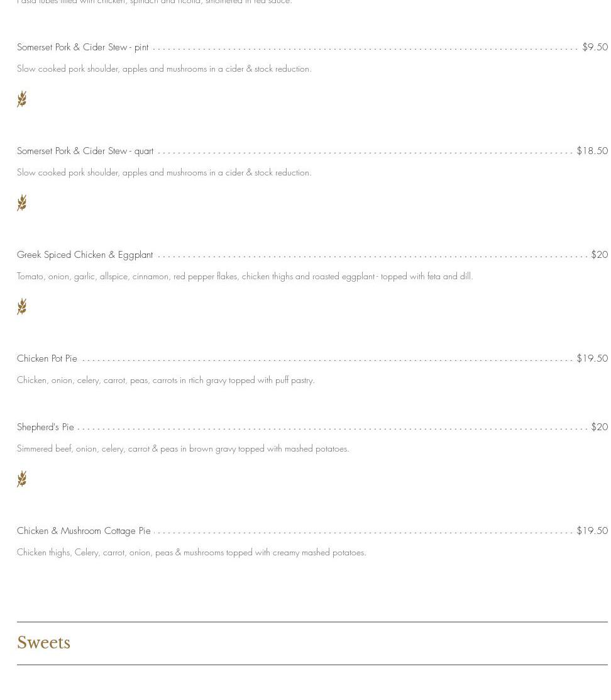Click wheat icon under Greek Spiced Chicken
The image size is (611, 700).
22,307
